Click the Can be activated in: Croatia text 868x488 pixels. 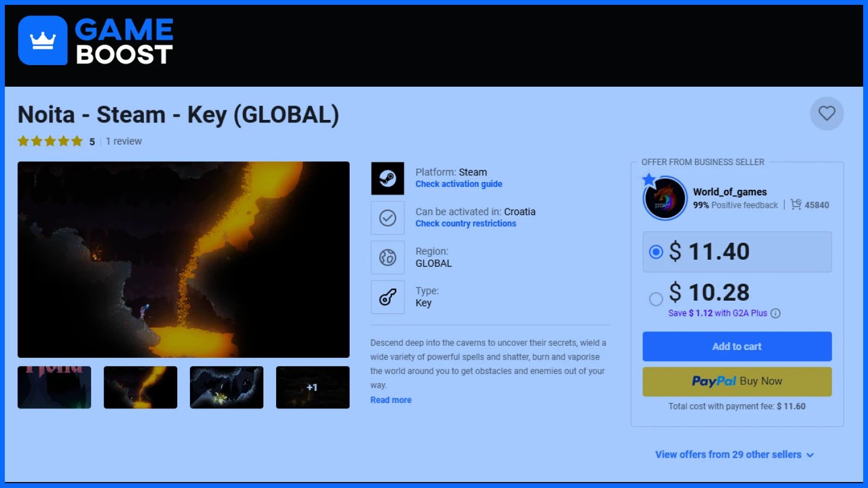(x=476, y=212)
